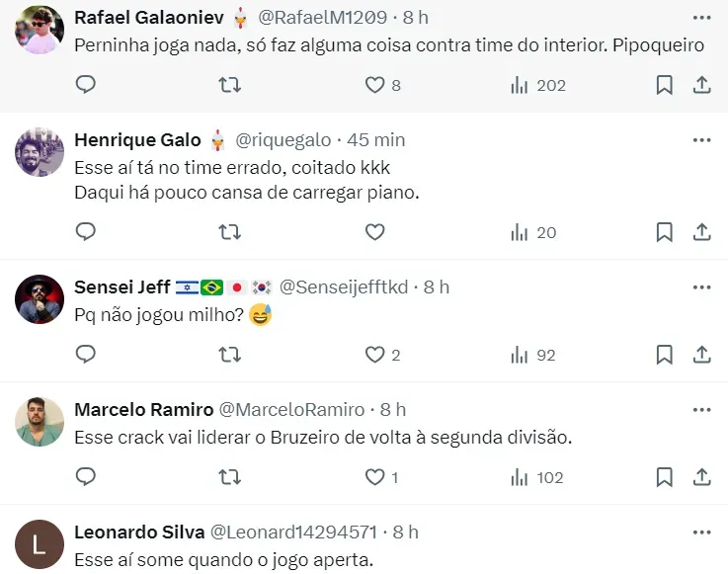View analytics of Sensei Jeff's tweet
728x574 pixels.
(533, 355)
